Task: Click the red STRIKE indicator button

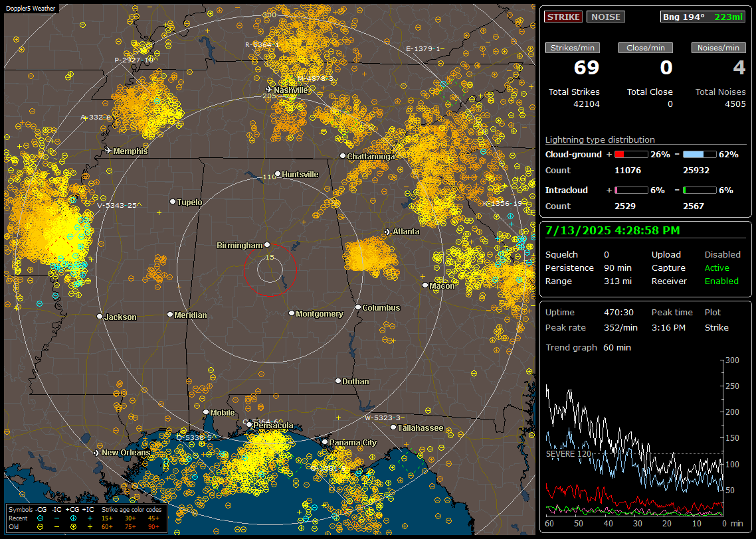Action: [x=563, y=17]
